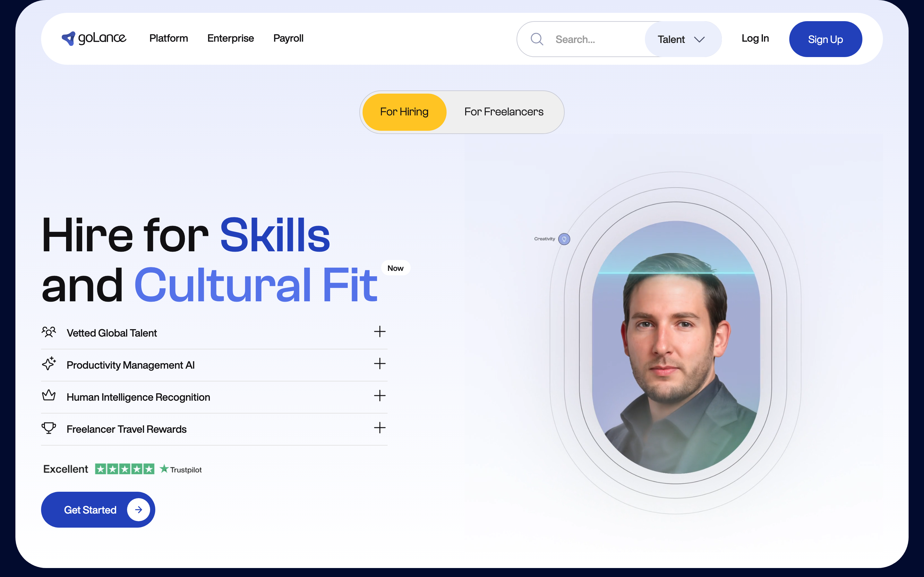The height and width of the screenshot is (577, 924).
Task: Expand Productivity Management AI section
Action: (x=380, y=364)
